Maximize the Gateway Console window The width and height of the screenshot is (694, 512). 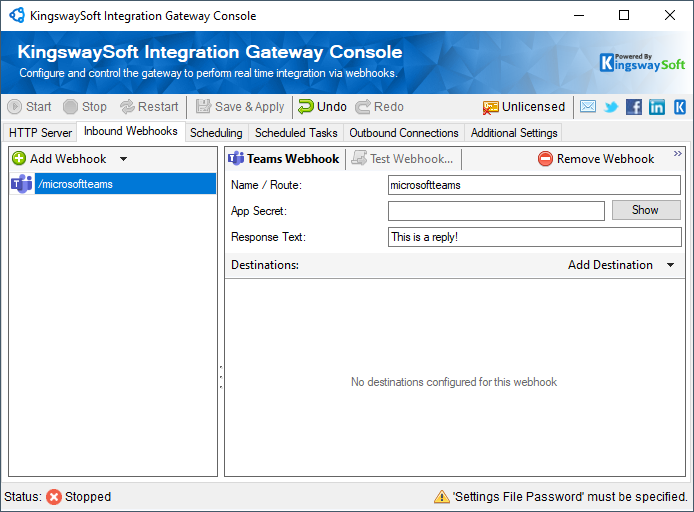(624, 15)
